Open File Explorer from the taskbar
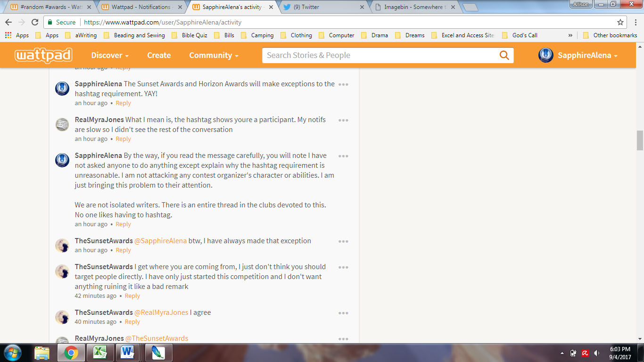This screenshot has height=362, width=644. point(42,353)
